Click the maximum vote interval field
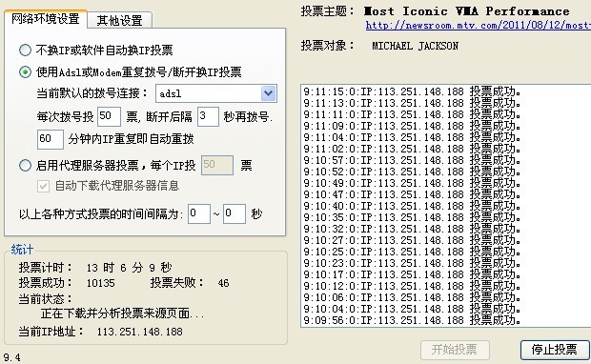Viewport: 591px width, 364px height. (x=234, y=214)
